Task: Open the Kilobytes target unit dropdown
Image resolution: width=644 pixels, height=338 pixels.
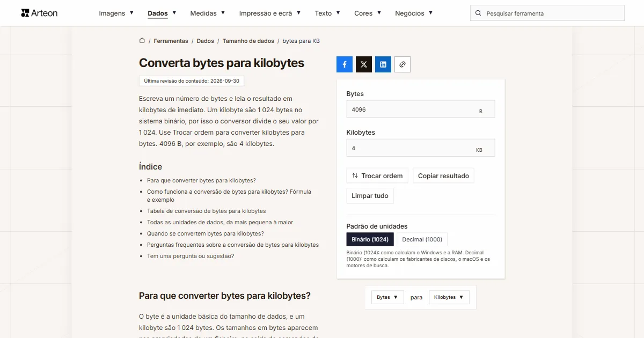Action: 449,297
